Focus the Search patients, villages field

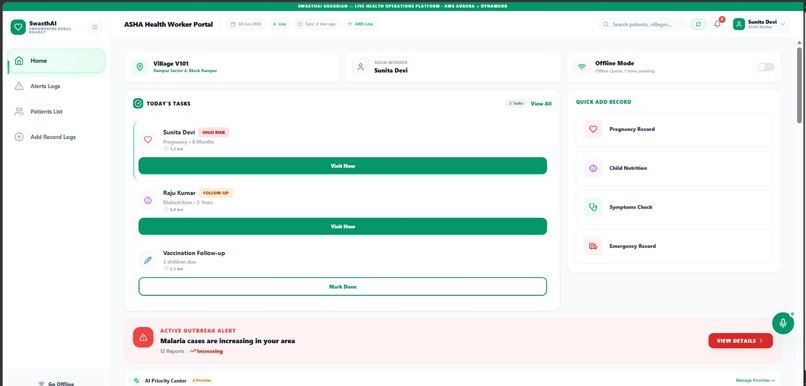(643, 24)
